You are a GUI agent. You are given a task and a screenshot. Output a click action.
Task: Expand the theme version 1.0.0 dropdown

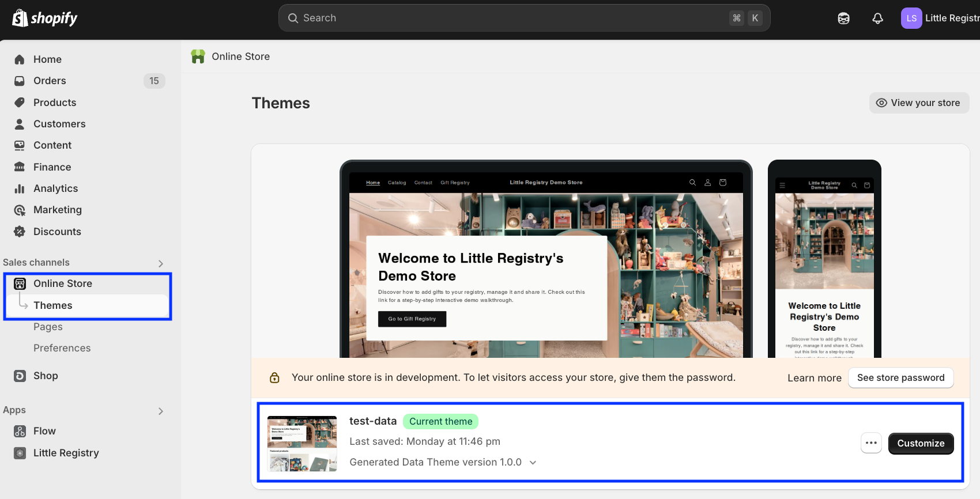pyautogui.click(x=533, y=463)
